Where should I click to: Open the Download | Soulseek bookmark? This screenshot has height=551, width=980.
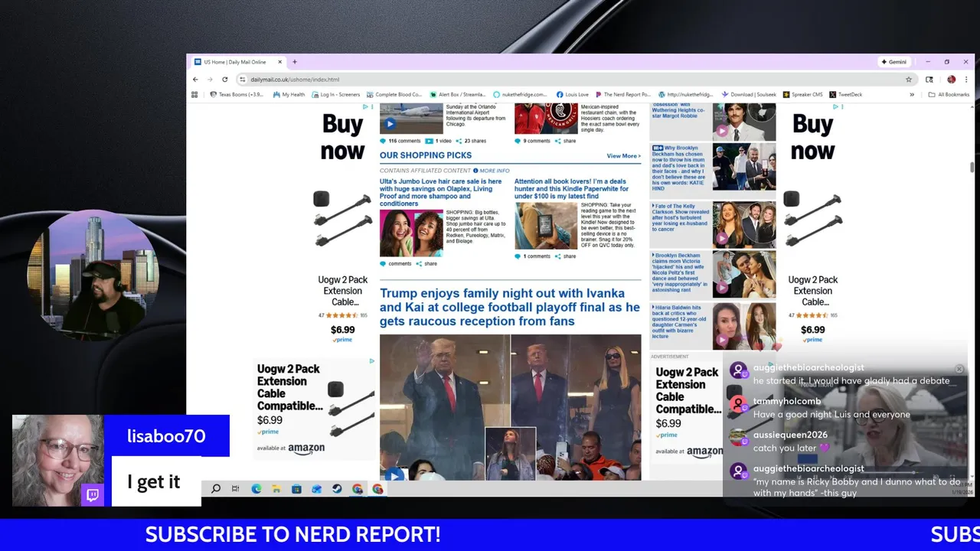(x=749, y=95)
